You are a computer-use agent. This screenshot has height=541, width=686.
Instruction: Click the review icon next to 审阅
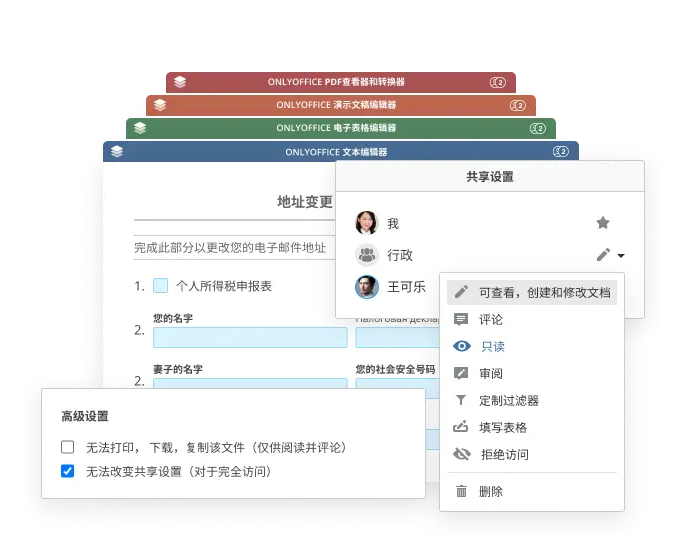[461, 373]
